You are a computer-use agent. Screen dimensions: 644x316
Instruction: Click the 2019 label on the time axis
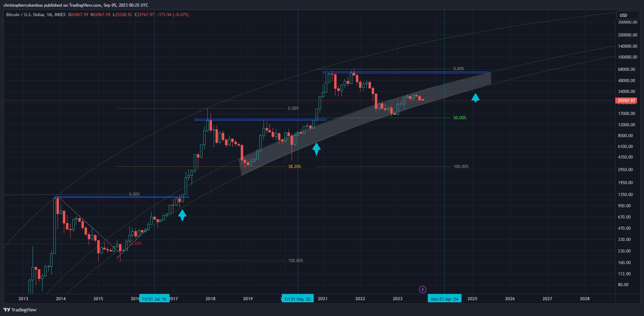coord(248,299)
